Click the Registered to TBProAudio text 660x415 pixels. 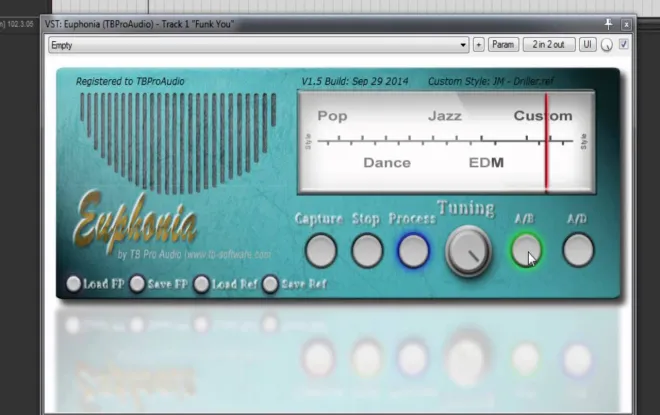click(130, 81)
